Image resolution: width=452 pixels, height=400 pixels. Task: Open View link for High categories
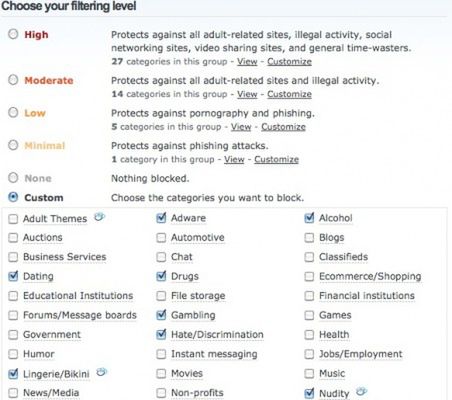tap(247, 62)
